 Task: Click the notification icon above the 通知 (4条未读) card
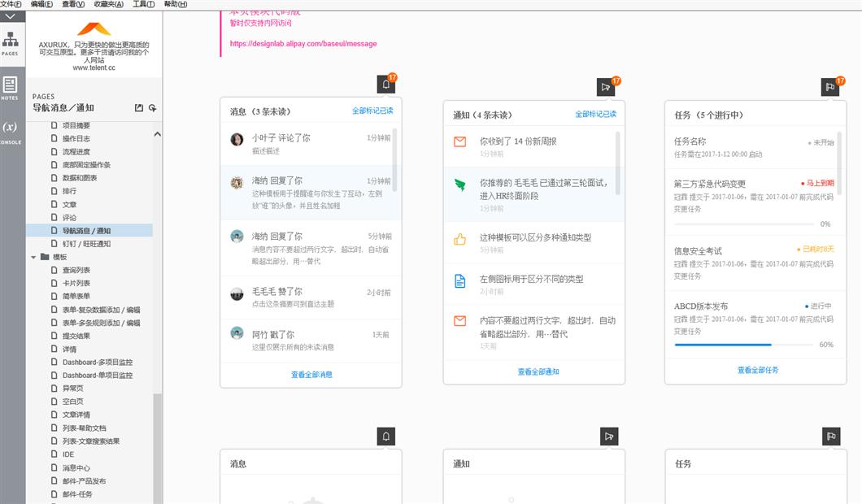606,87
